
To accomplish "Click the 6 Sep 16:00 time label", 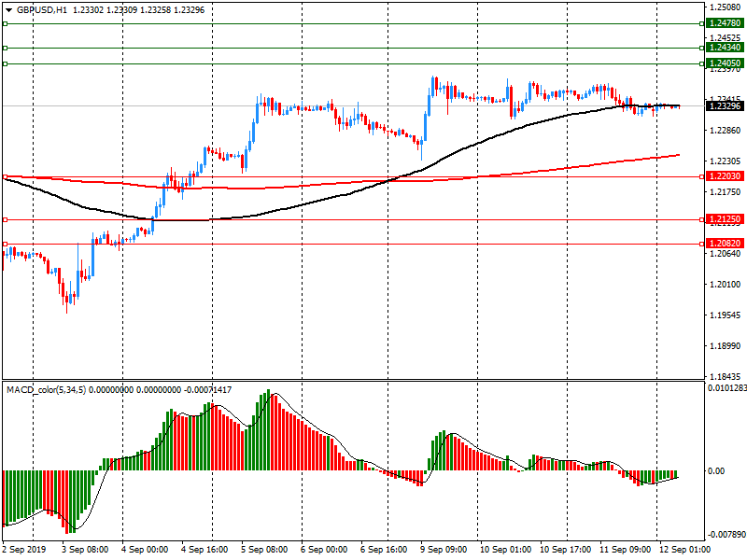I will click(384, 550).
